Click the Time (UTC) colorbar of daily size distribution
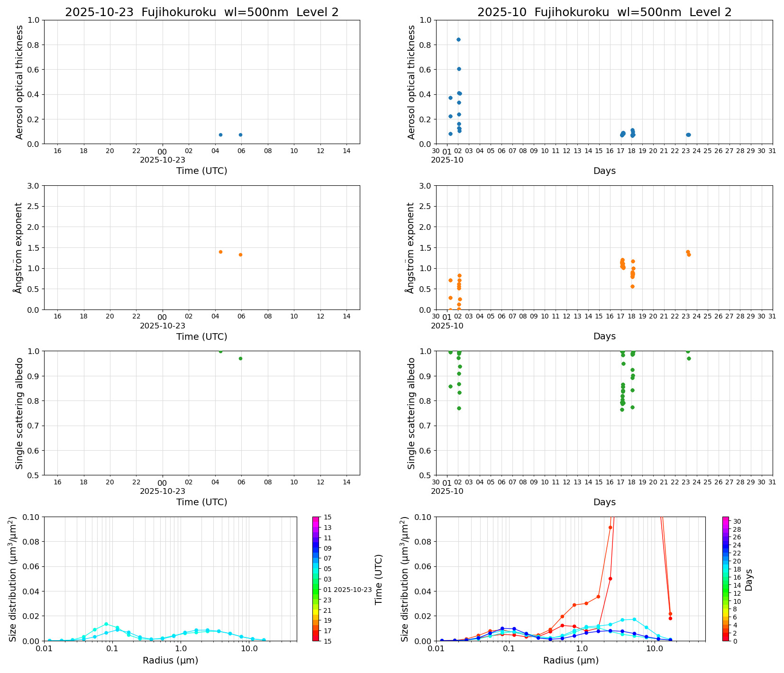Image resolution: width=784 pixels, height=673 pixels. (316, 578)
